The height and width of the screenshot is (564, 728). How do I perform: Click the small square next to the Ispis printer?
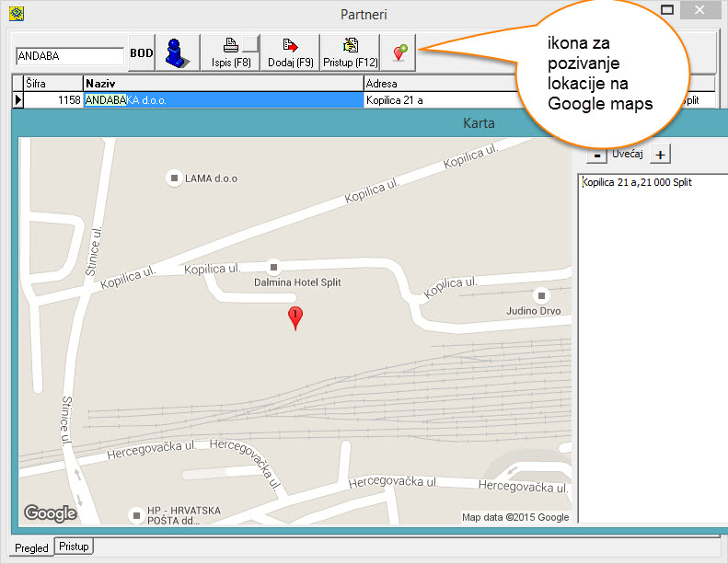250,43
